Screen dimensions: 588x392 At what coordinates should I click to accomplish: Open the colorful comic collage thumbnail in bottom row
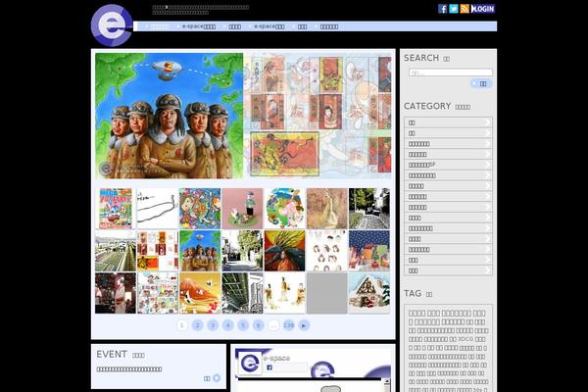(x=158, y=293)
